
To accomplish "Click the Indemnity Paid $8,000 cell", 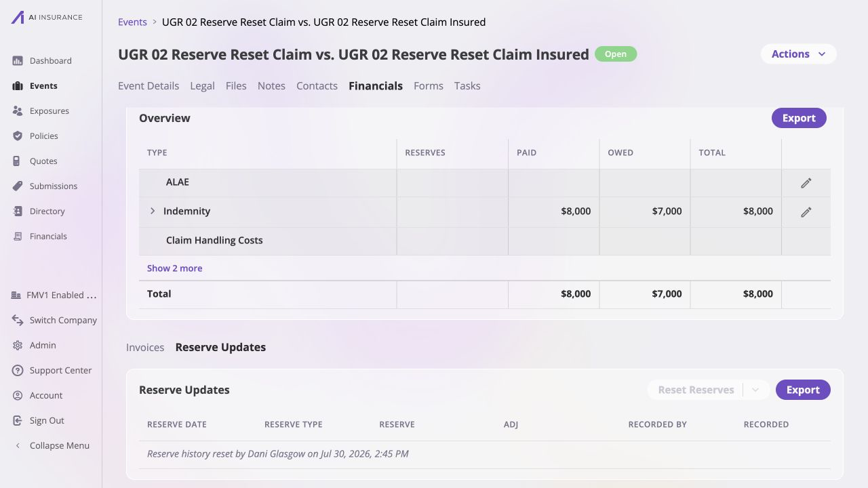I will pyautogui.click(x=553, y=211).
